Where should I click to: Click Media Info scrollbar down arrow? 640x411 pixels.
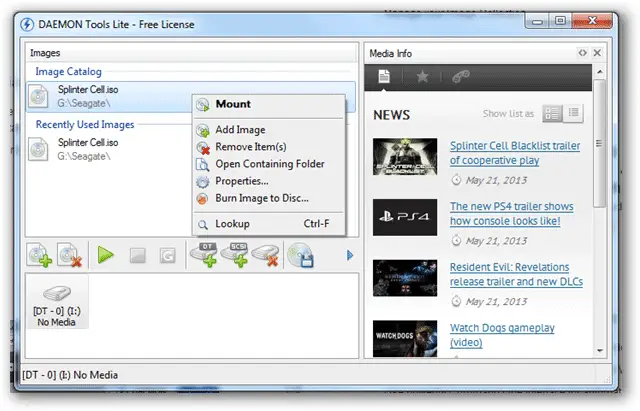(x=600, y=351)
